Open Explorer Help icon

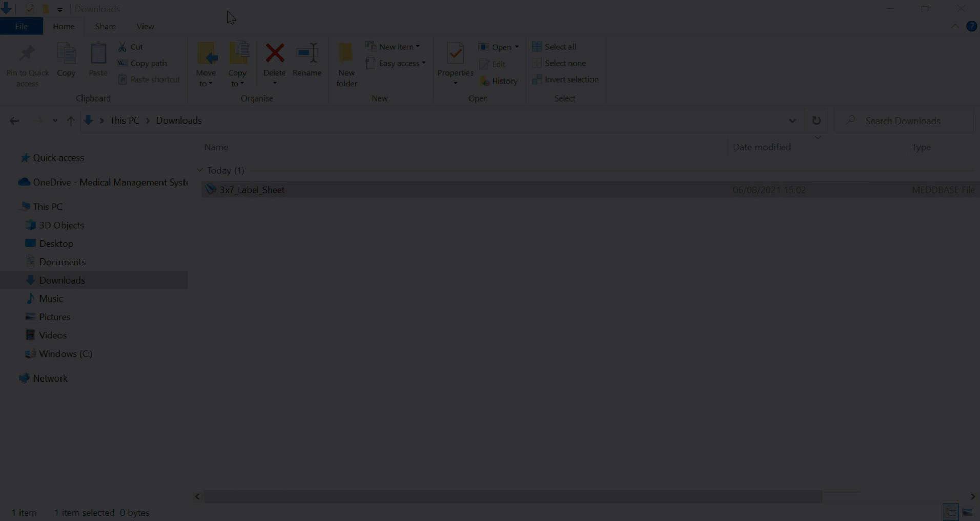(x=971, y=26)
